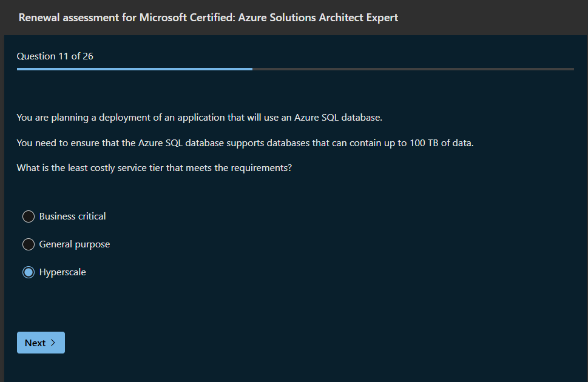Click 'Azure Solutions Architect Expert' in the header
The height and width of the screenshot is (382, 588).
coord(318,18)
